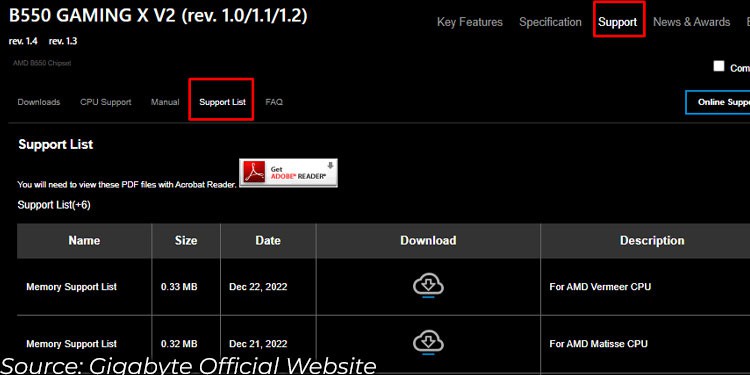Open the Key Features tab
750x375 pixels.
click(x=470, y=22)
